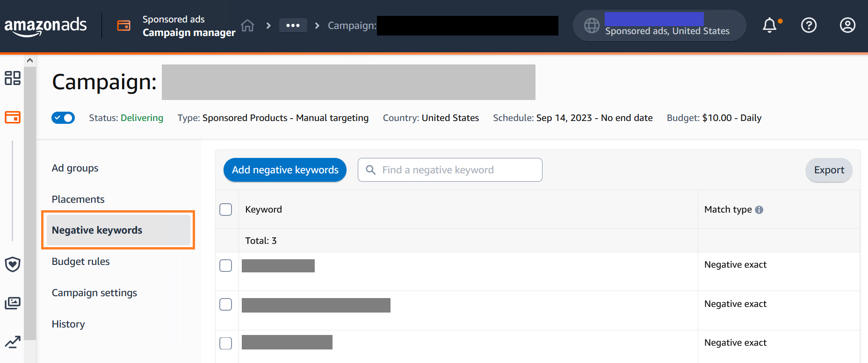
Task: Click the Total: 3 row text
Action: point(261,241)
